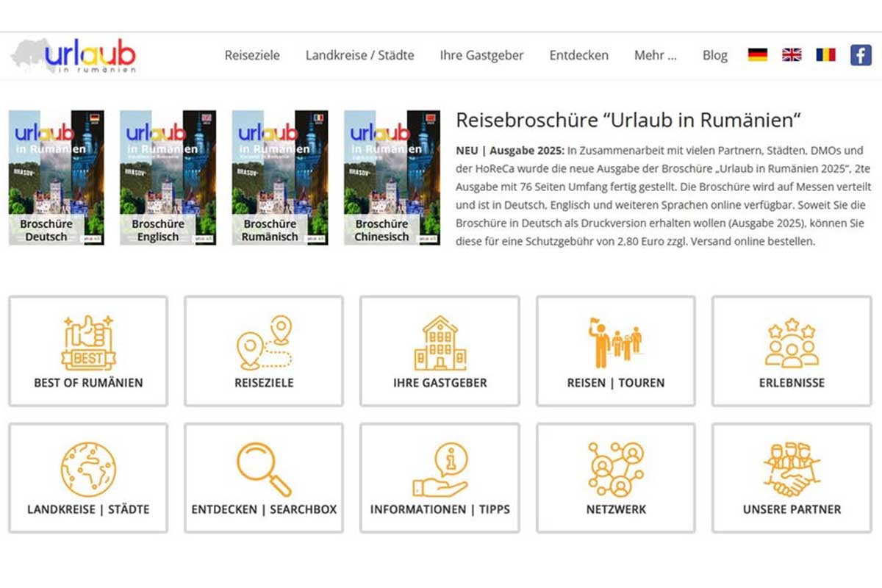This screenshot has width=882, height=588.
Task: Click the Reisen | Touren guide icon
Action: coord(615,343)
